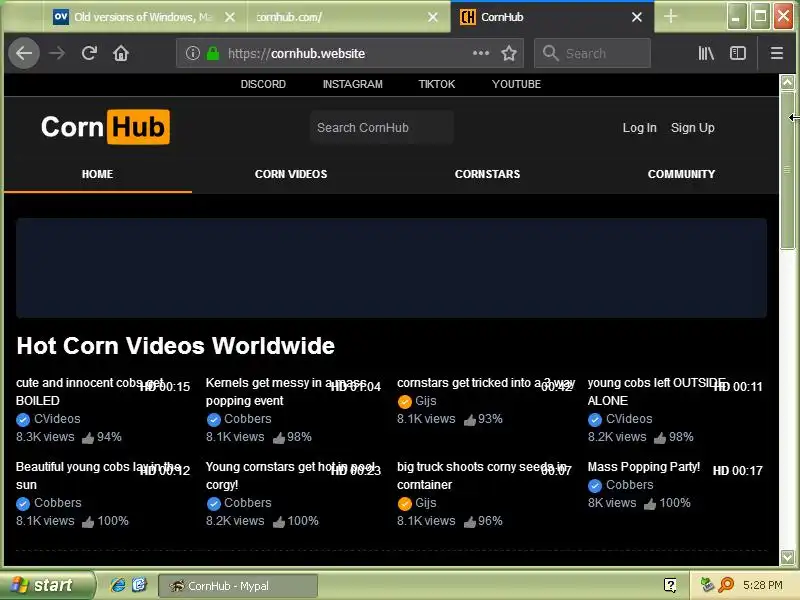800x600 pixels.
Task: Click the dark banner below the navigation
Action: coord(391,268)
